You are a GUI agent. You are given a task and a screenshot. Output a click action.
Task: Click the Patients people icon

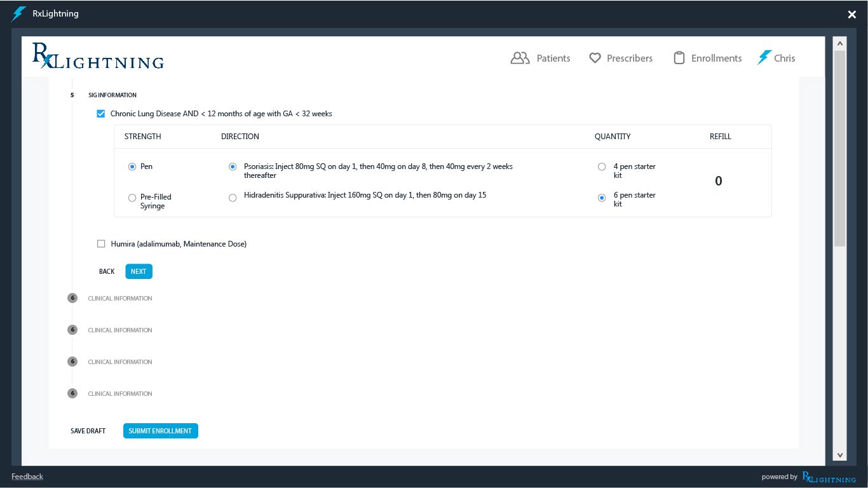pyautogui.click(x=520, y=58)
